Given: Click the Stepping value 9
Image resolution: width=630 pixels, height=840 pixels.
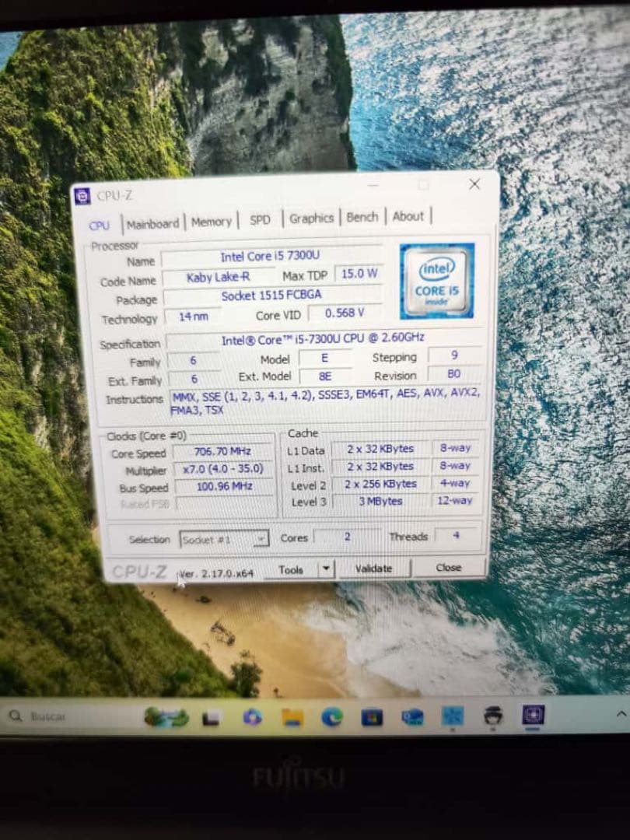Looking at the screenshot, I should point(454,355).
